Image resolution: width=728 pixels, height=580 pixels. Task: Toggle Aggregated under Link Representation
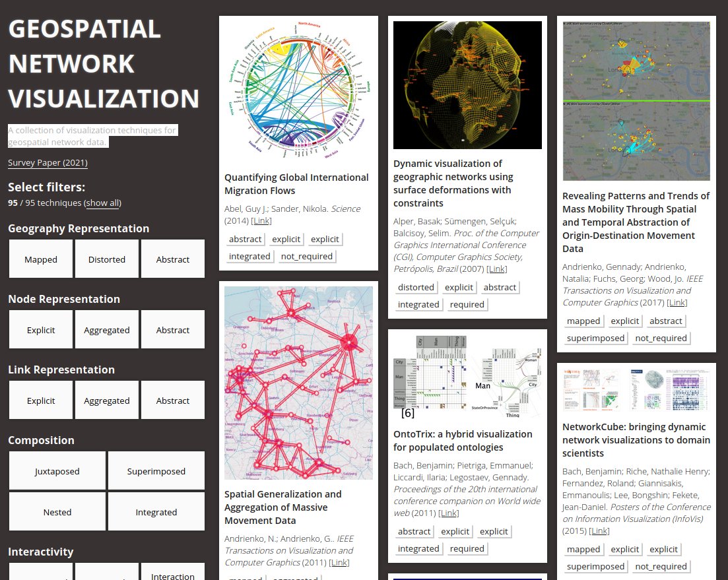(x=107, y=401)
